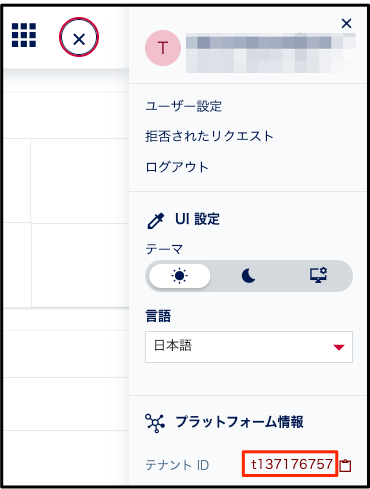Click the circled X user menu button
The width and height of the screenshot is (370, 489).
click(x=79, y=37)
